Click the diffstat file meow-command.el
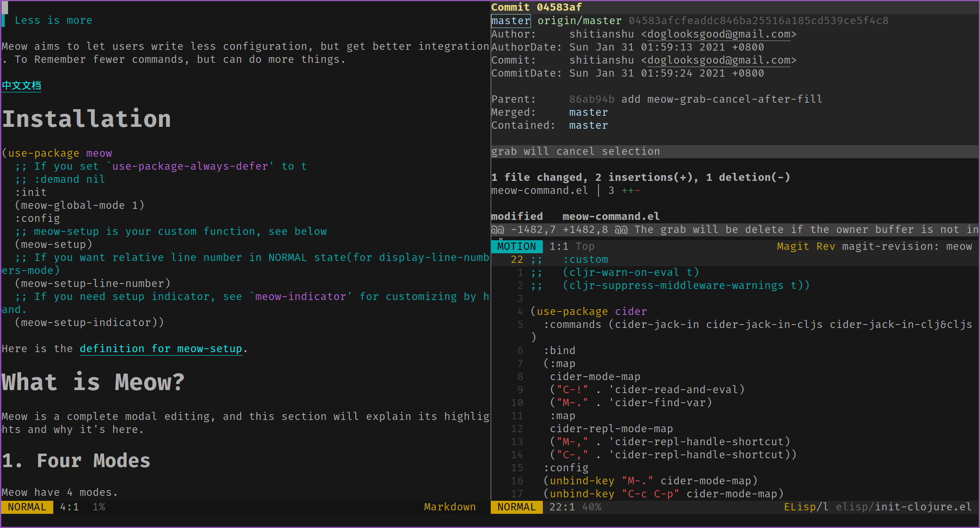This screenshot has width=980, height=528. (x=539, y=190)
